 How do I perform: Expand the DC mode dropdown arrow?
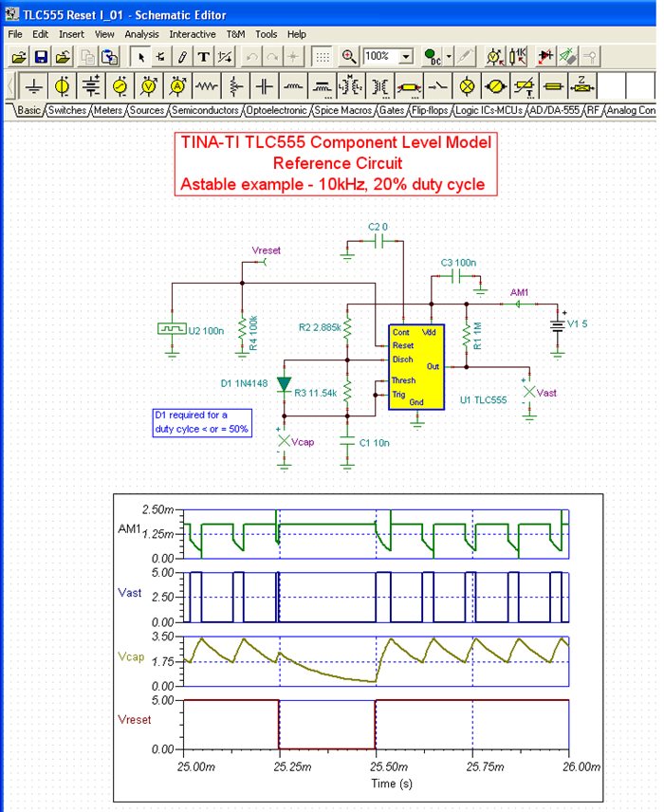pos(449,57)
